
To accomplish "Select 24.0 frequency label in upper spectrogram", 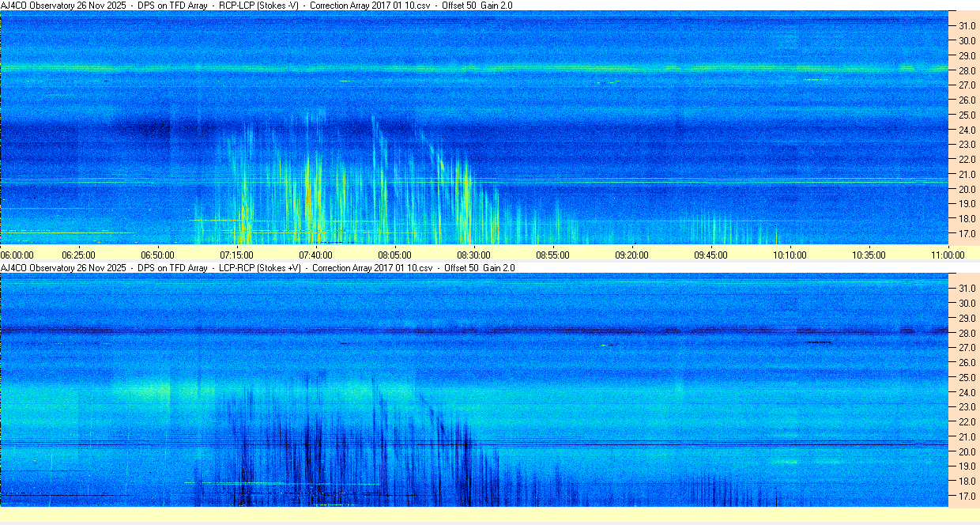I will tap(967, 130).
